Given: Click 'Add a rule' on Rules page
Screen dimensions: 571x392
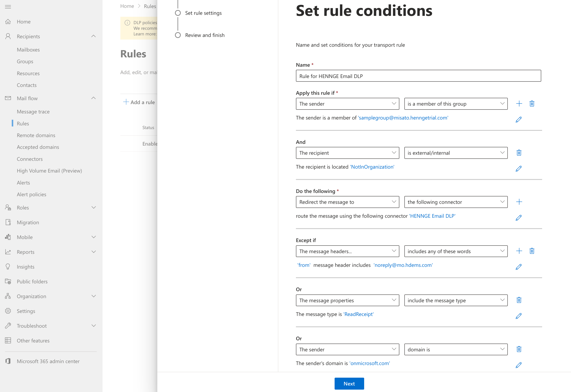Looking at the screenshot, I should [x=139, y=102].
